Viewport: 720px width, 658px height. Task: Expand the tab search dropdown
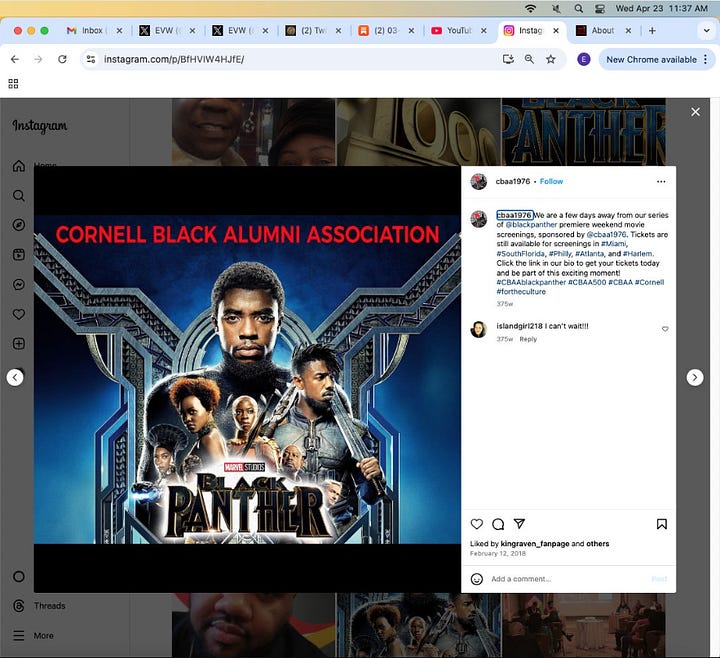tap(706, 31)
